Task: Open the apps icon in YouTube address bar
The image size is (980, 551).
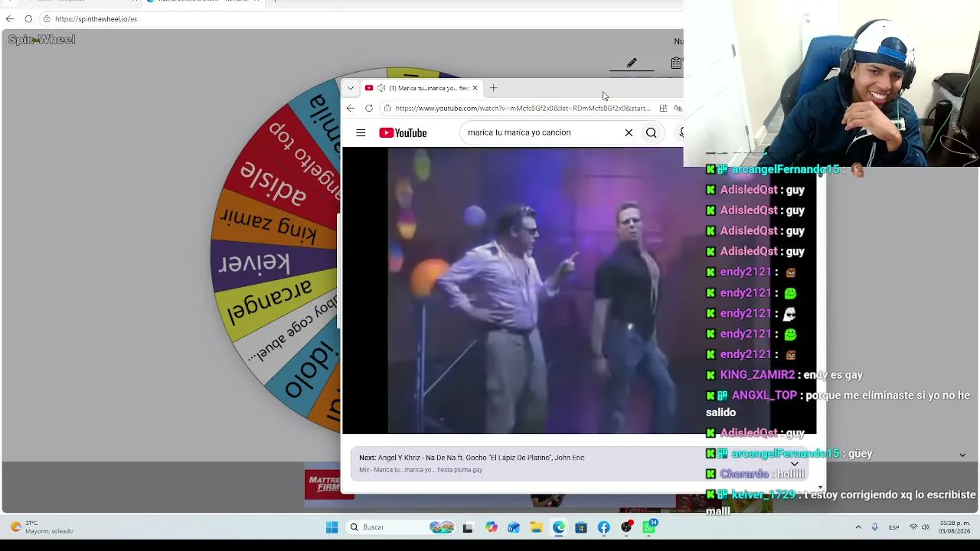Action: click(x=664, y=109)
